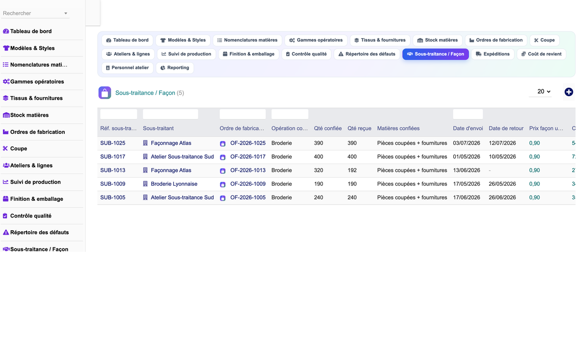Click the Finition & emballage box icon in sidebar
This screenshot has width=588, height=364.
[x=6, y=199]
